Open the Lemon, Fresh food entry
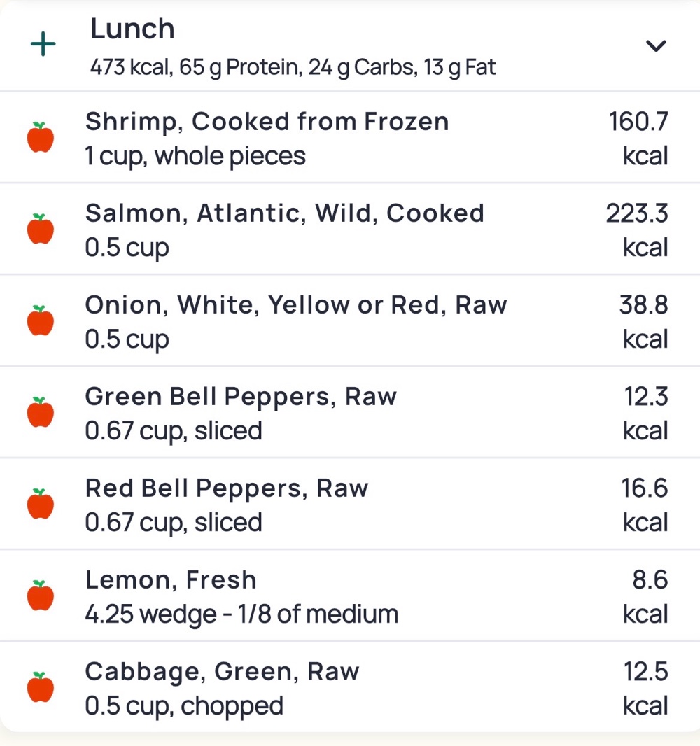 (350, 596)
